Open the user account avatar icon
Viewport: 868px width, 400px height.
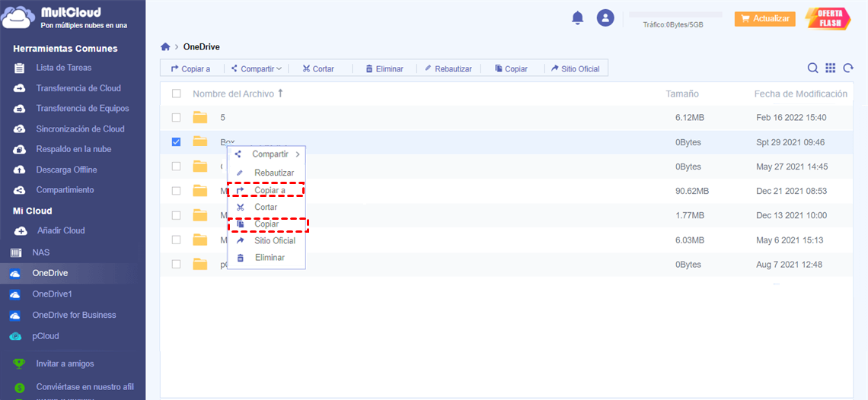(605, 17)
